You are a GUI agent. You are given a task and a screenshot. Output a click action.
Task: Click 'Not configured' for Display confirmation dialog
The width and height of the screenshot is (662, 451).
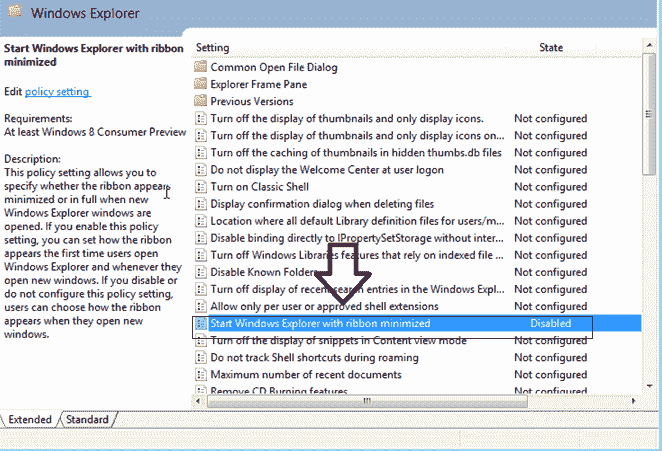tap(551, 204)
